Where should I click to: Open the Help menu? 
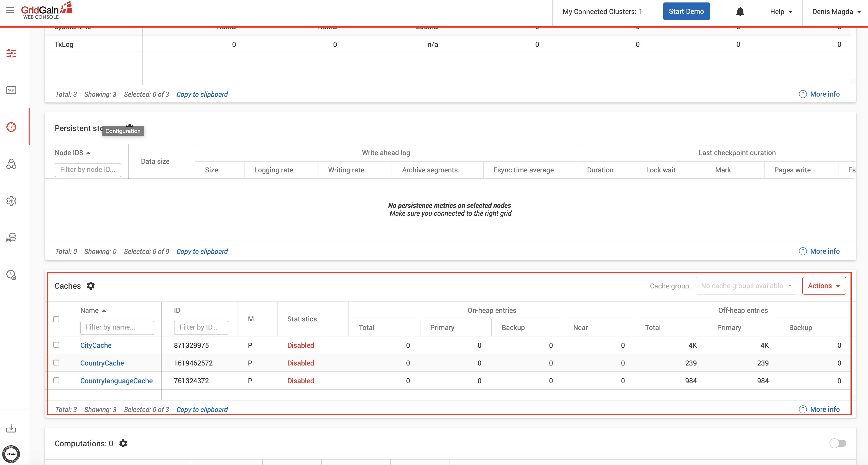(x=781, y=12)
